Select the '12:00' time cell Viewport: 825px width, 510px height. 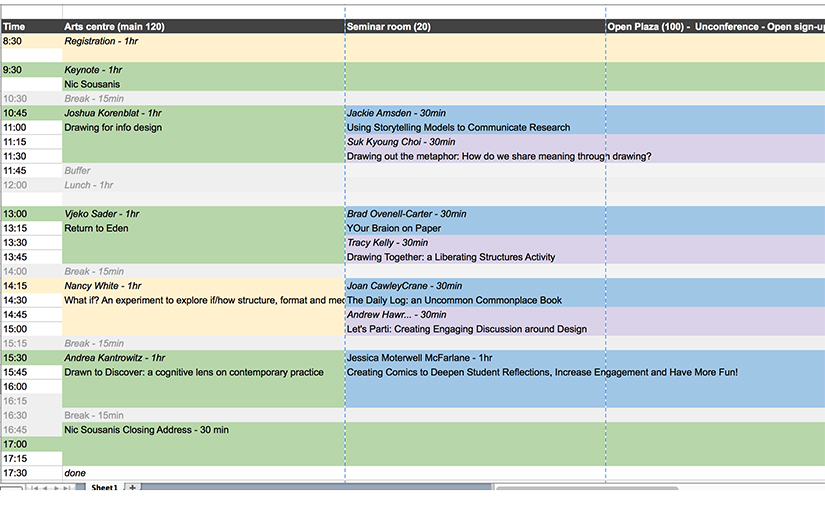32,185
